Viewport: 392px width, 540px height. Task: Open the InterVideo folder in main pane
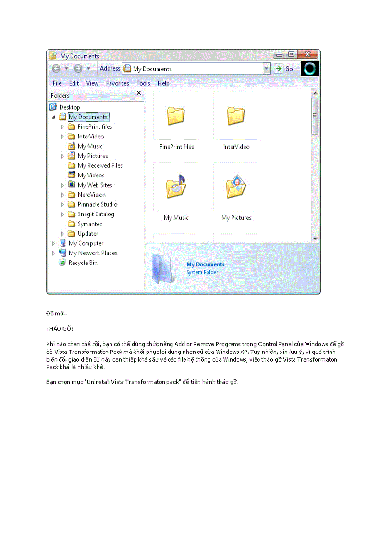click(236, 115)
